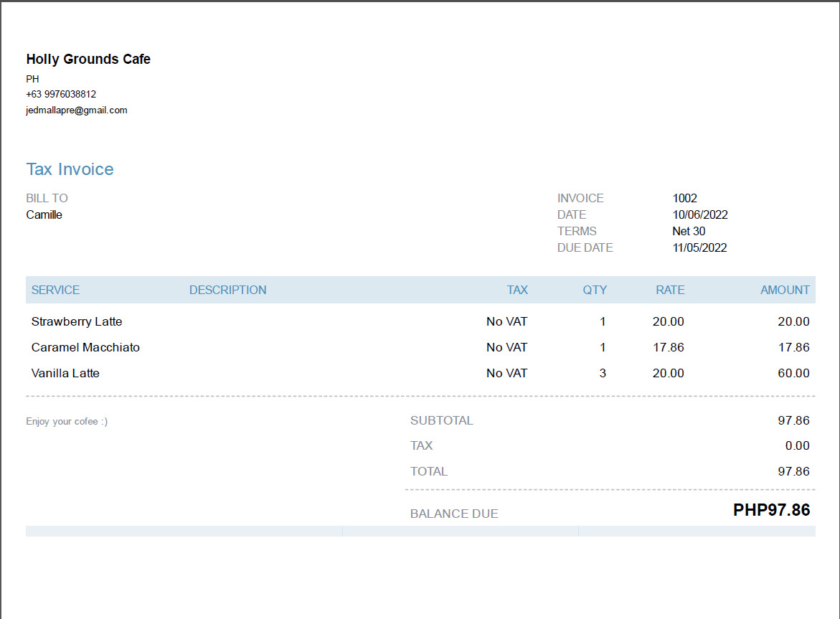Click the INVOICE label

pos(580,198)
